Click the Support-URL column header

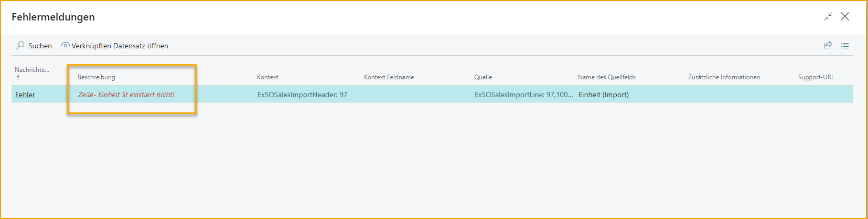tap(816, 77)
